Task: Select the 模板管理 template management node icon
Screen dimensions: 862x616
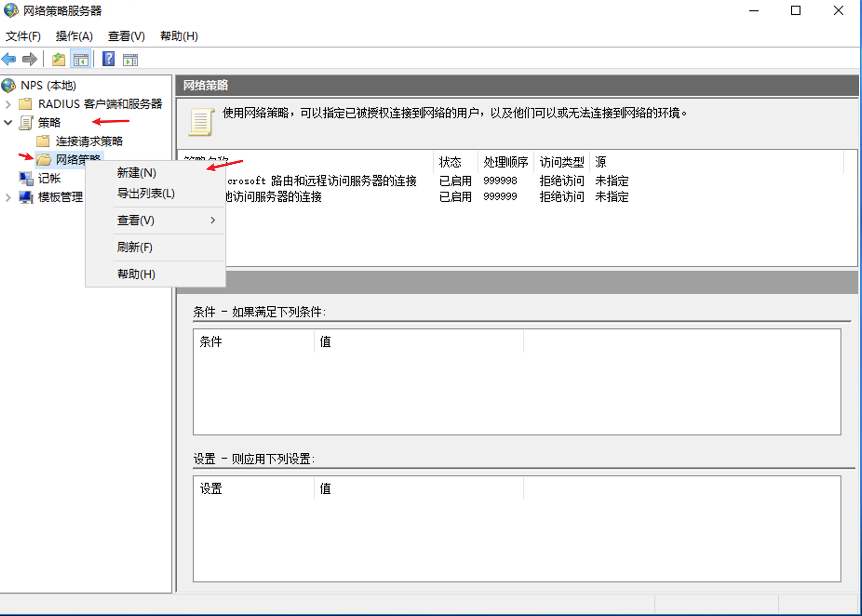Action: click(x=26, y=197)
